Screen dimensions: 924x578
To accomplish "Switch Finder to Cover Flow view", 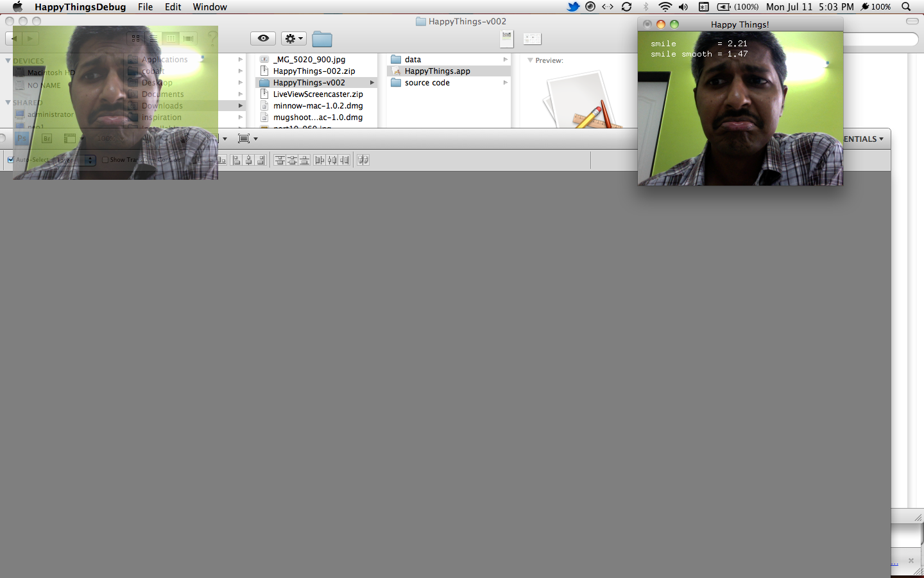I will coord(189,39).
